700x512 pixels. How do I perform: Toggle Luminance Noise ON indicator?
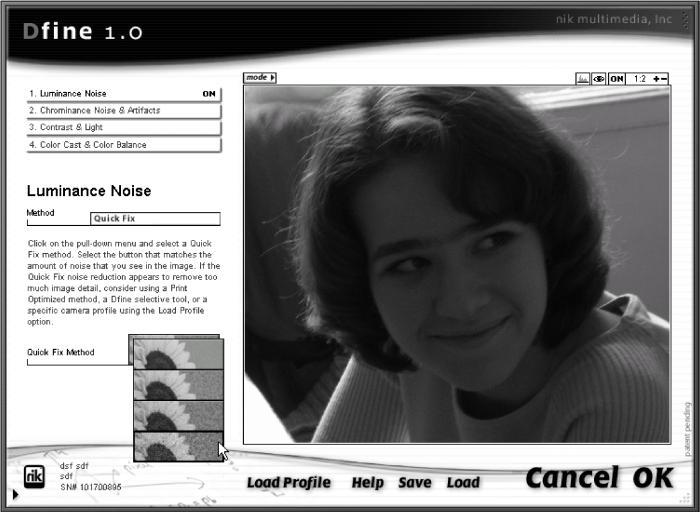[209, 94]
